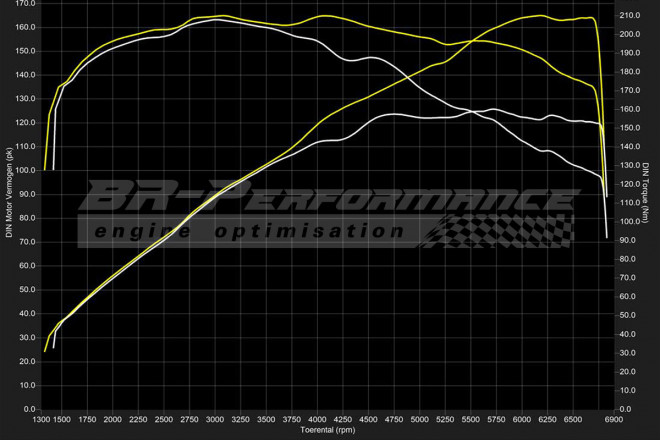This screenshot has width=660, height=440.
Task: Pick the 6250 rpm tick label
Action: coord(548,420)
